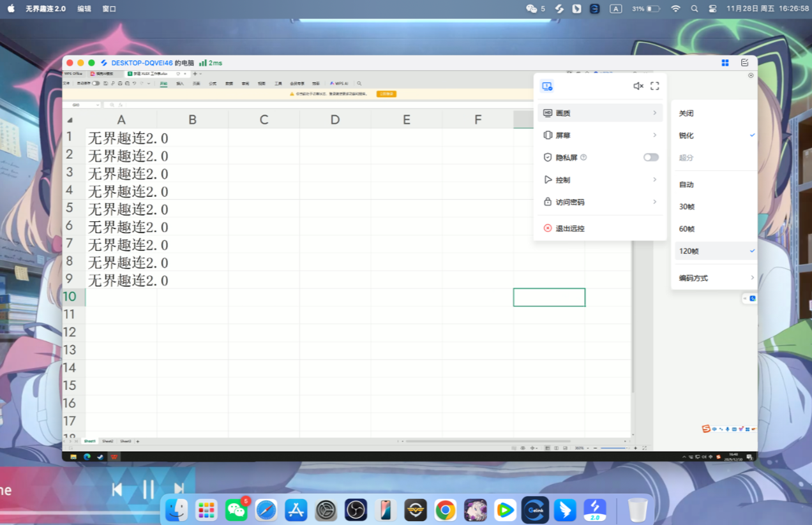This screenshot has height=525, width=812.
Task: Open the 访问密码 access password entry
Action: 600,202
